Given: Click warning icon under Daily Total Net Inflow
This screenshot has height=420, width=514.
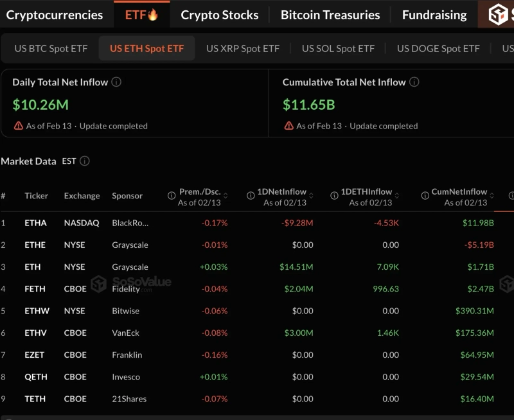Looking at the screenshot, I should 19,126.
